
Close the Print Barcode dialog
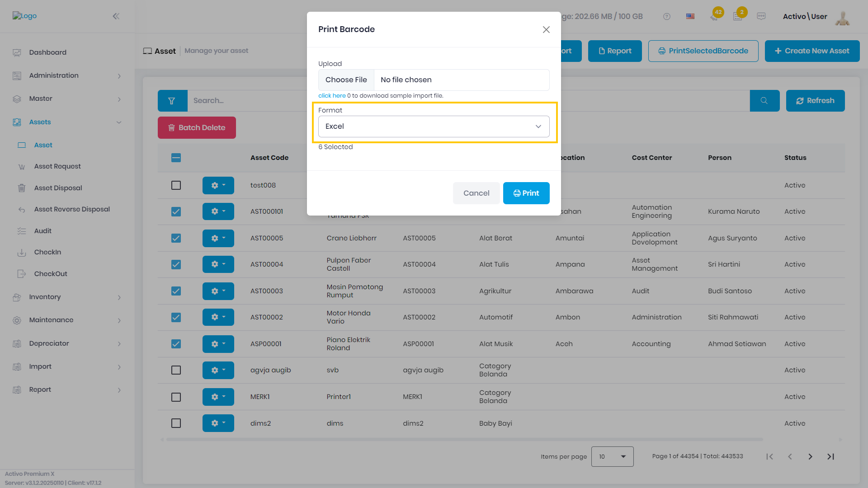pyautogui.click(x=546, y=29)
